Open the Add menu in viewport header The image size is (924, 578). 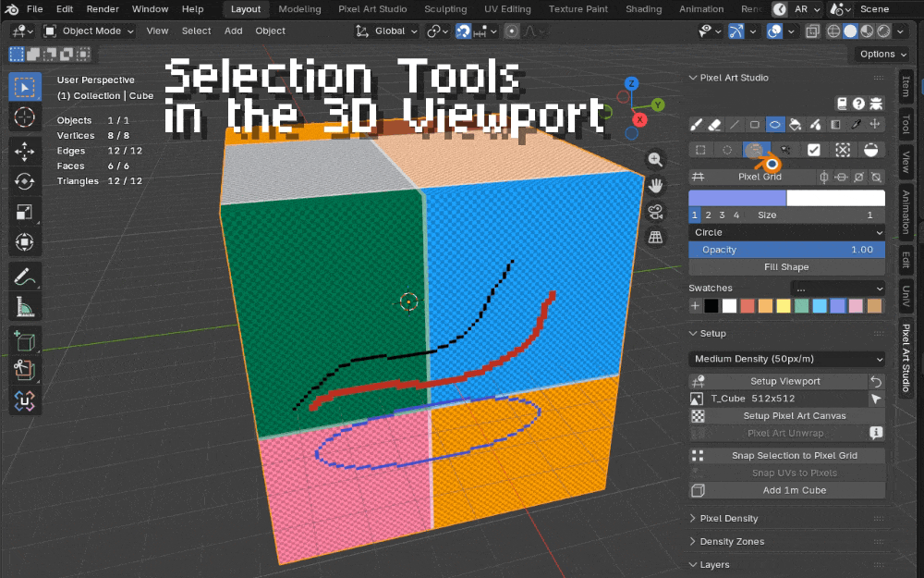234,31
